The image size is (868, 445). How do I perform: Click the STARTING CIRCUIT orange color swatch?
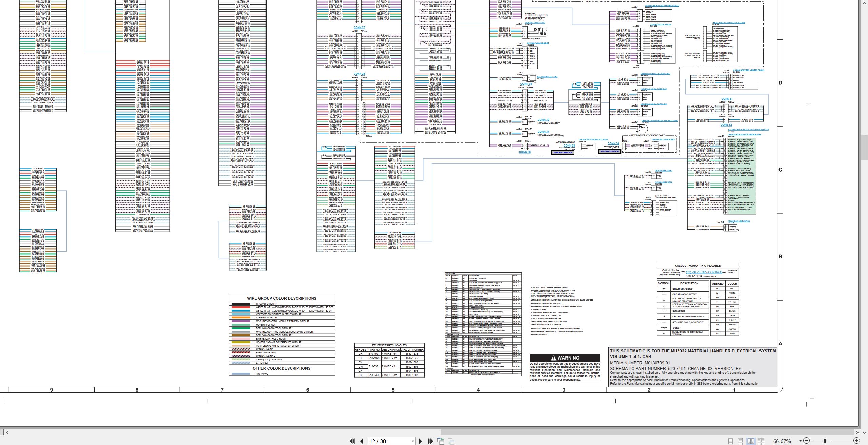coord(240,318)
